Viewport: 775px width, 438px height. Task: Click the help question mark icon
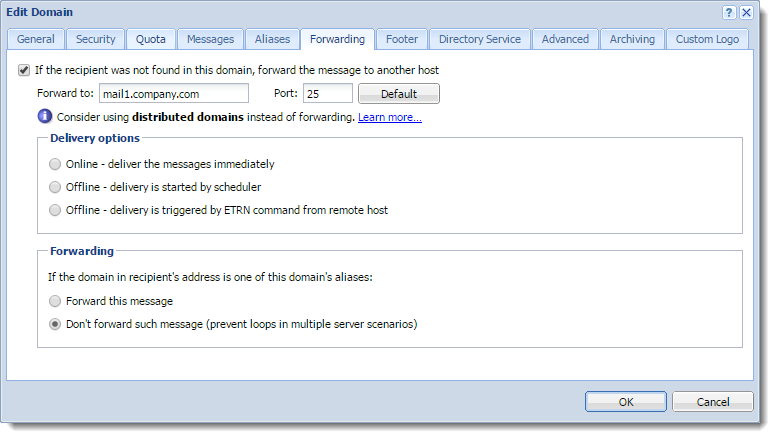pos(729,12)
